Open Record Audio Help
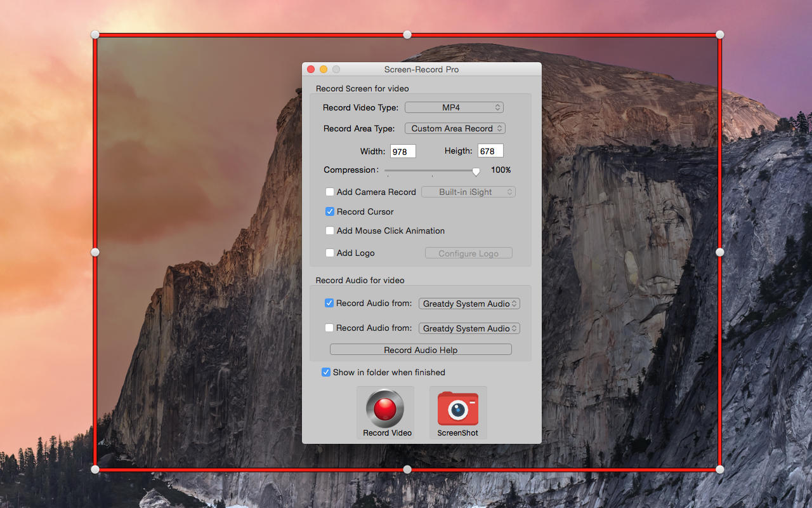 pos(421,350)
